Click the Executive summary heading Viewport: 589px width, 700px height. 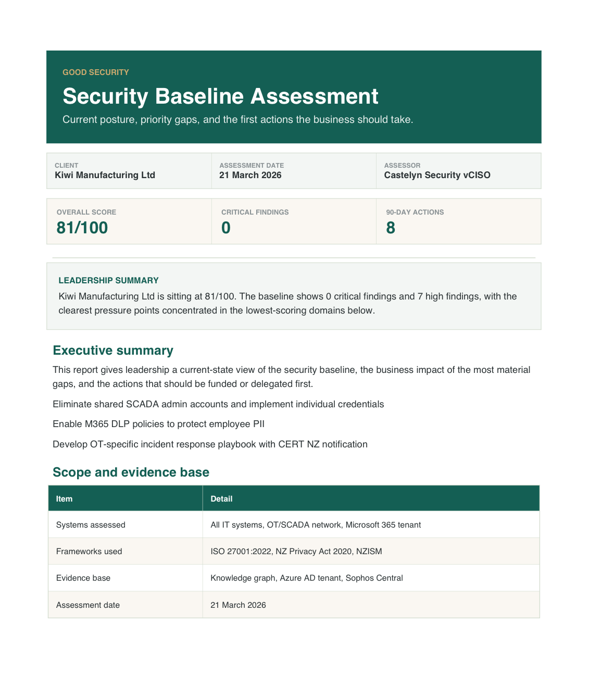click(113, 351)
